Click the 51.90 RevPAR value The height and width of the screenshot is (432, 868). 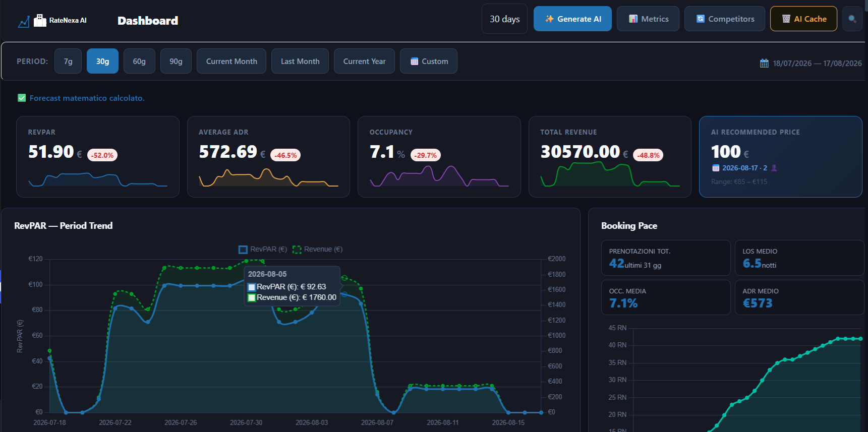[x=51, y=152]
